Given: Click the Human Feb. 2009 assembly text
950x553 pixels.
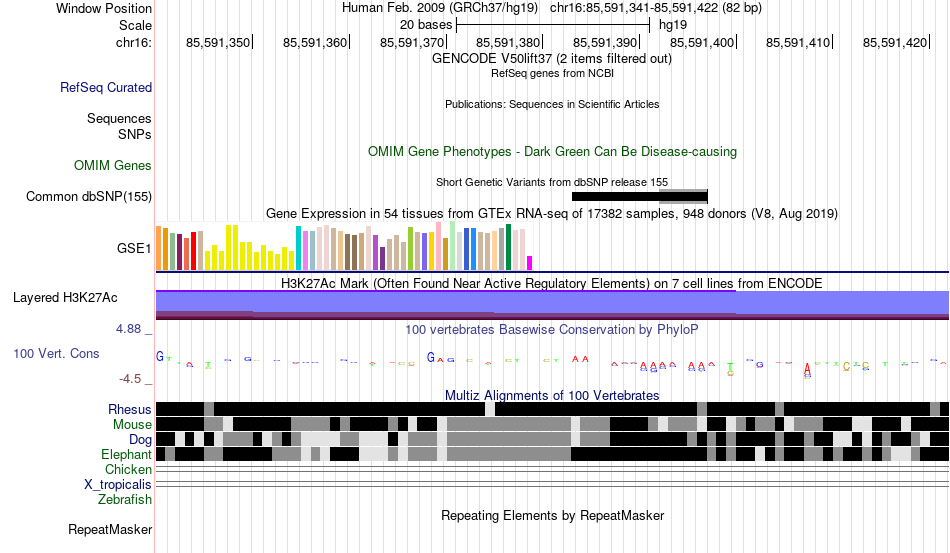Looking at the screenshot, I should pyautogui.click(x=440, y=8).
